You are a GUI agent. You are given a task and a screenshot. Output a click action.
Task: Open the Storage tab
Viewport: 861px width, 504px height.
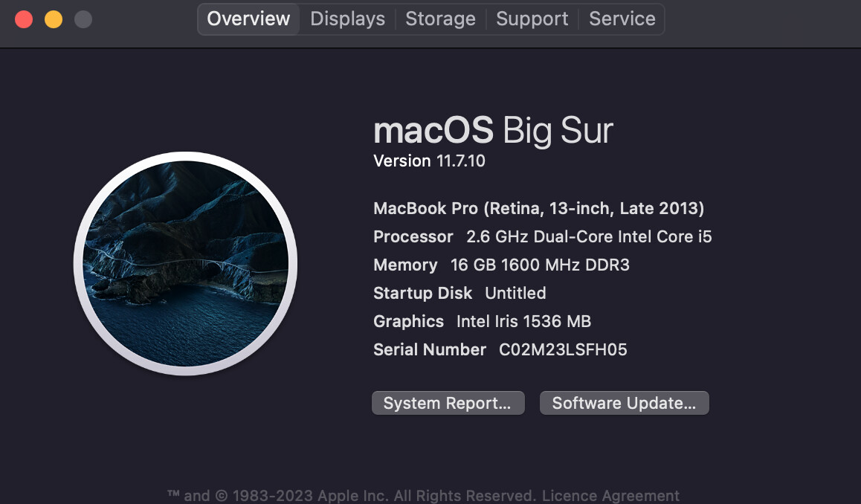pyautogui.click(x=440, y=19)
